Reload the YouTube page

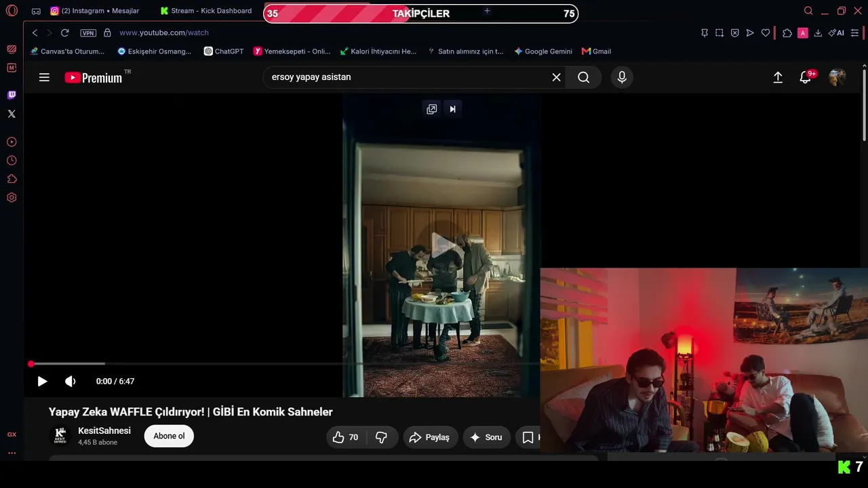pos(65,33)
